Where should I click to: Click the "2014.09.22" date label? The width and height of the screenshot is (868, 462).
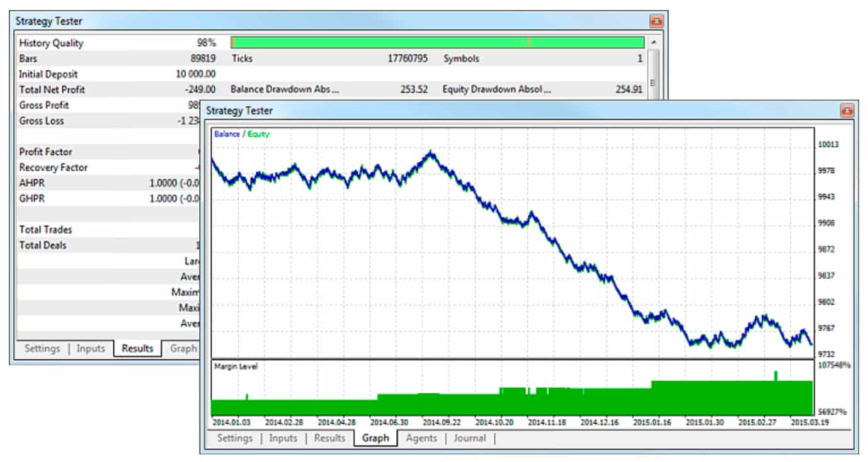click(442, 422)
